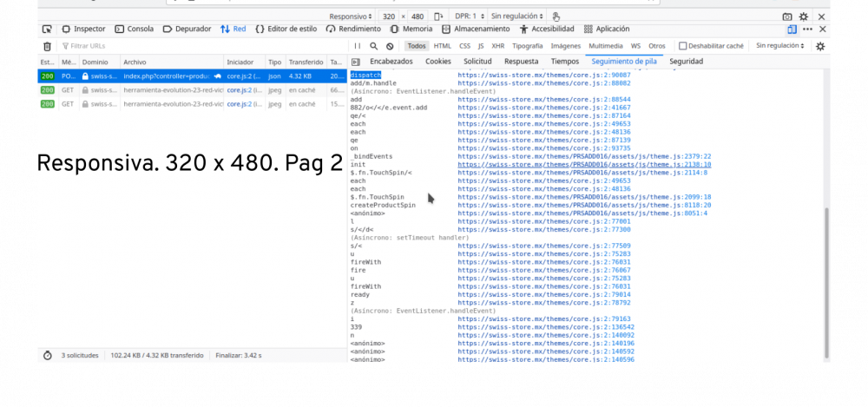Screen dimensions: 868x407
Task: Open the Memoria panel
Action: click(411, 29)
